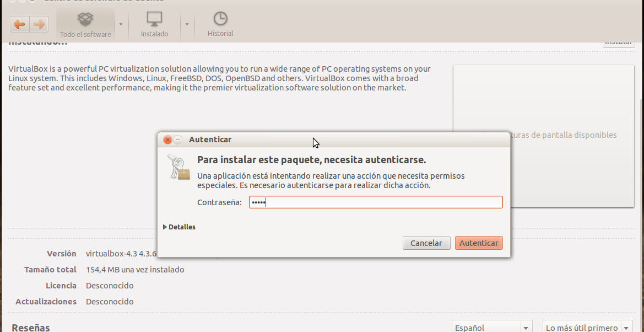
Task: Click the Tamaño total value 154,4 MB
Action: point(135,270)
